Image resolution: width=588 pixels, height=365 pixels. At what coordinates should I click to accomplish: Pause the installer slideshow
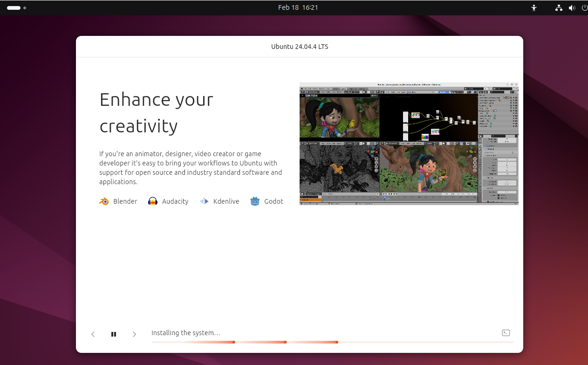pyautogui.click(x=114, y=334)
